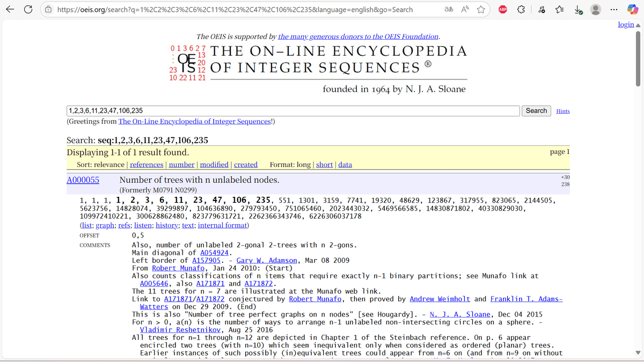Open the search Hints page
The image size is (644, 362).
click(562, 110)
